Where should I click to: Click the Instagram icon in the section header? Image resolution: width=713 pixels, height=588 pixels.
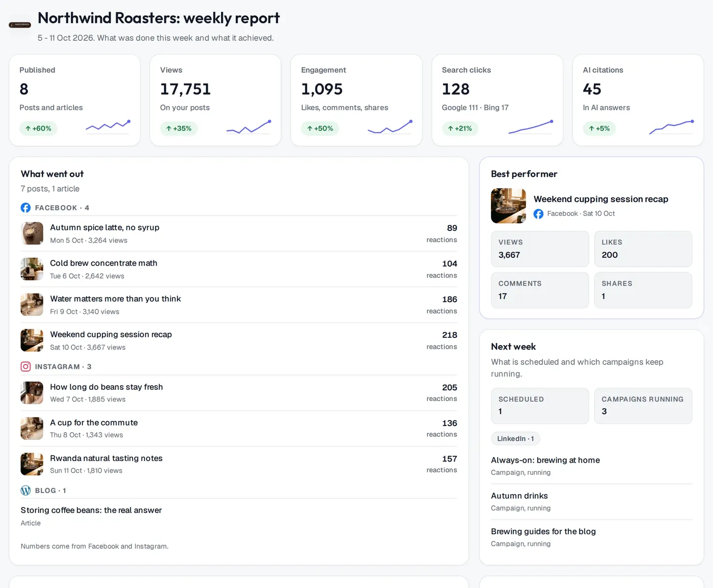click(25, 367)
